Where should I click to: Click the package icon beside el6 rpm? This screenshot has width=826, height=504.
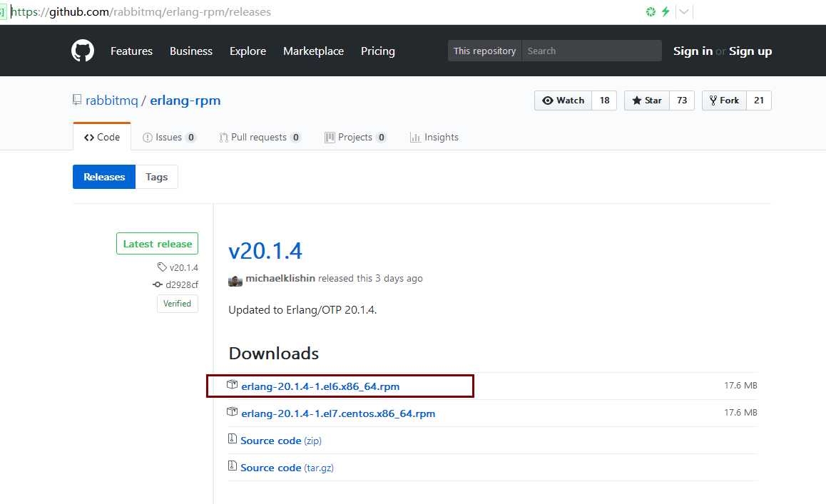tap(232, 384)
